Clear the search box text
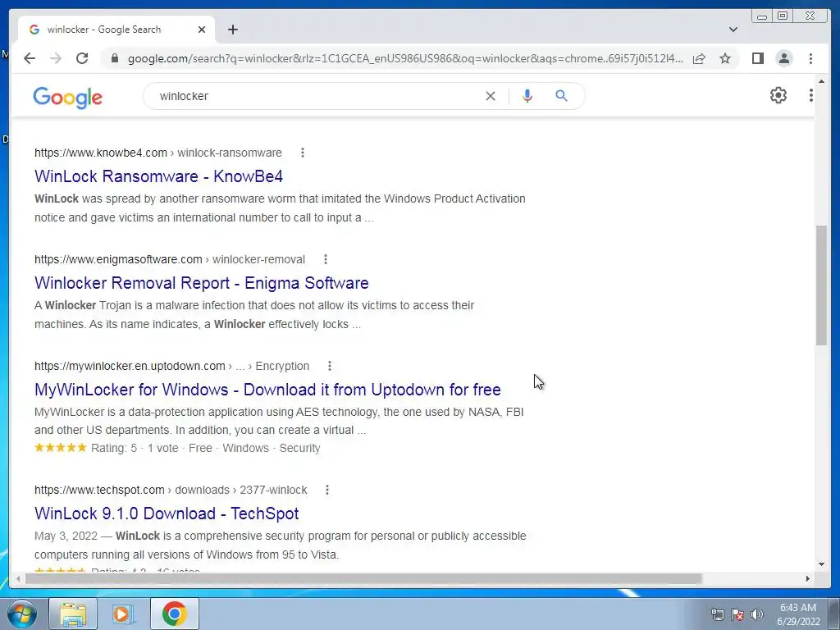Viewport: 840px width, 630px height. pos(491,96)
